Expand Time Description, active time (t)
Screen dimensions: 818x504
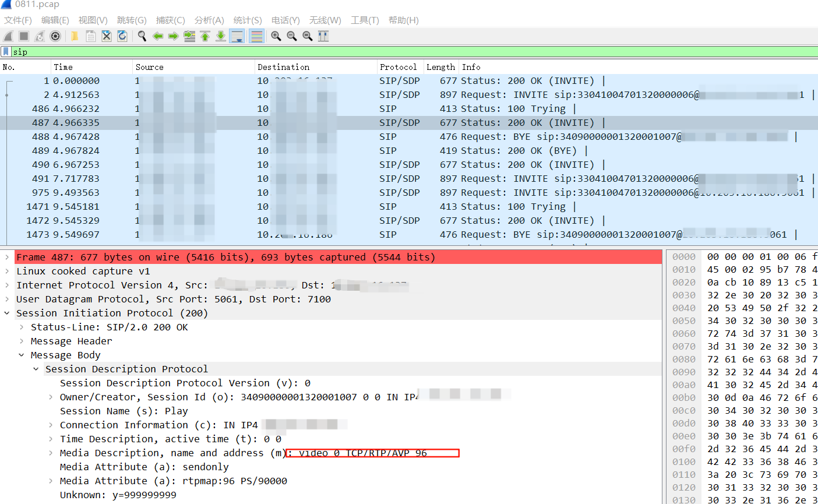tap(51, 439)
